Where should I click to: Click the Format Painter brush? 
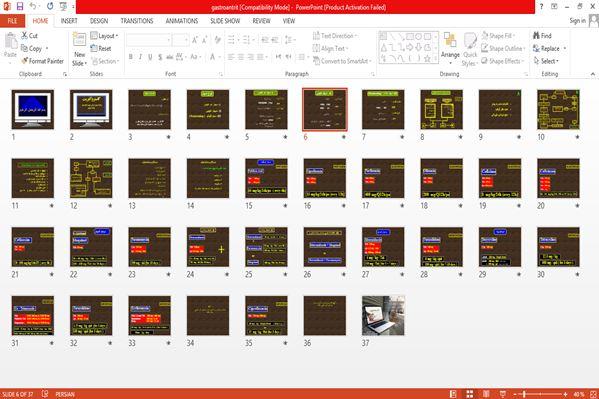click(42, 61)
